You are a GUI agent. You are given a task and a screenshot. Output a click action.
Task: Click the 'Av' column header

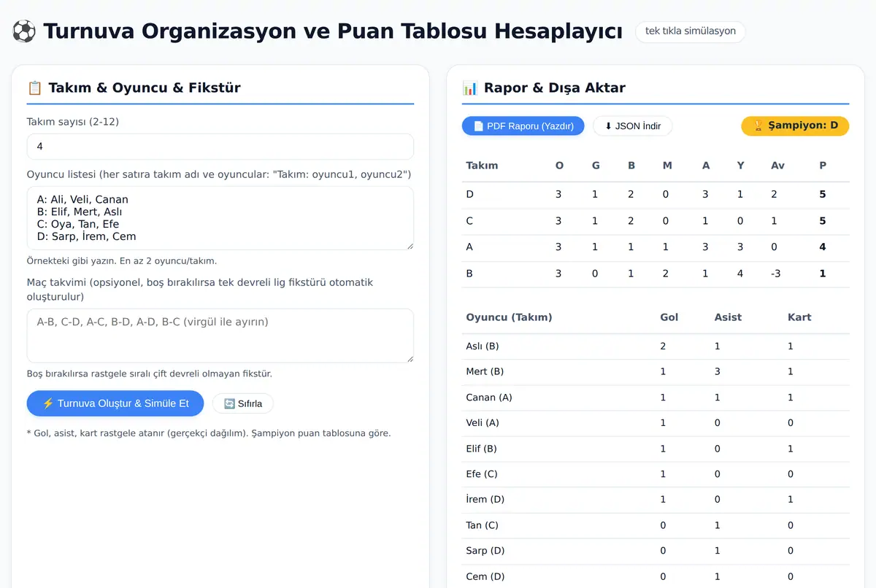(x=777, y=166)
